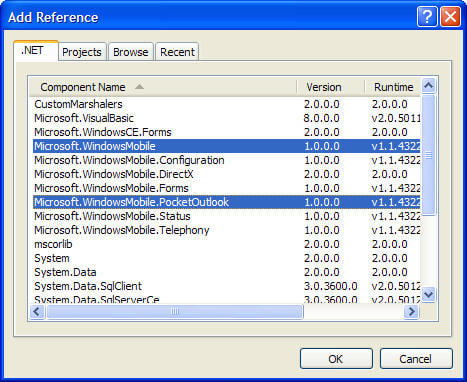The width and height of the screenshot is (467, 382).
Task: Select the Microsoft.VisualBasic row
Action: (226, 118)
